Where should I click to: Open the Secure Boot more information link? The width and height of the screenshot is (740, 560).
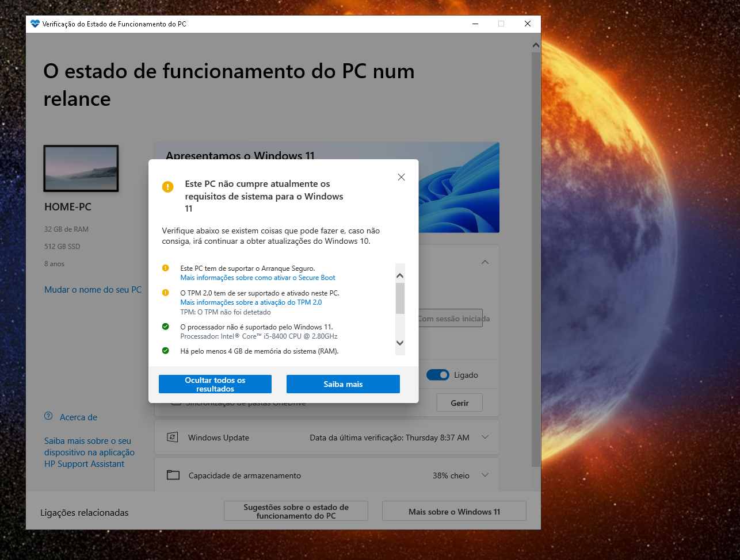click(258, 278)
